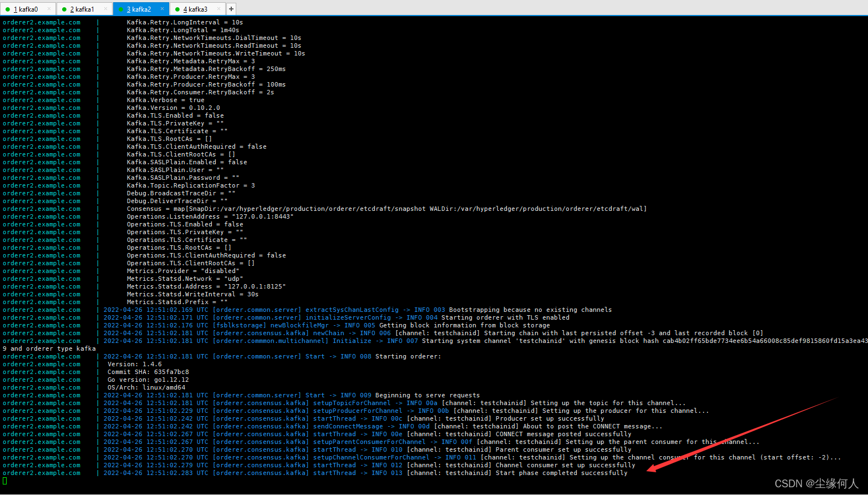The height and width of the screenshot is (495, 868).
Task: Click 'Kafka.Retry.Consumer.RetryBackoff = 2s' text
Action: (200, 92)
